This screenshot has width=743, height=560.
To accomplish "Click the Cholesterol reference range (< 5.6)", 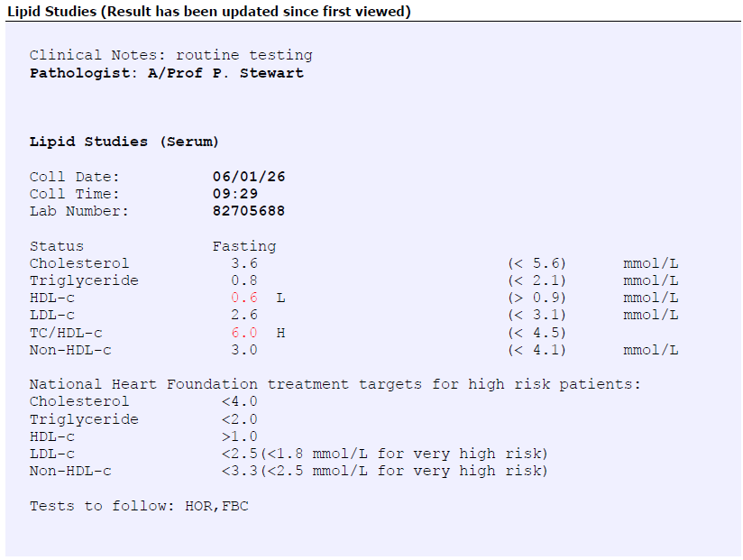I will tap(537, 263).
